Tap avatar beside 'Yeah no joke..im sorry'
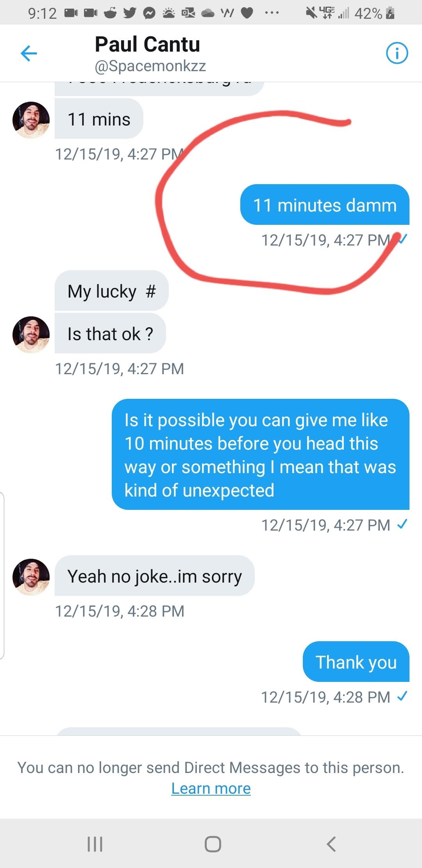 tap(31, 577)
